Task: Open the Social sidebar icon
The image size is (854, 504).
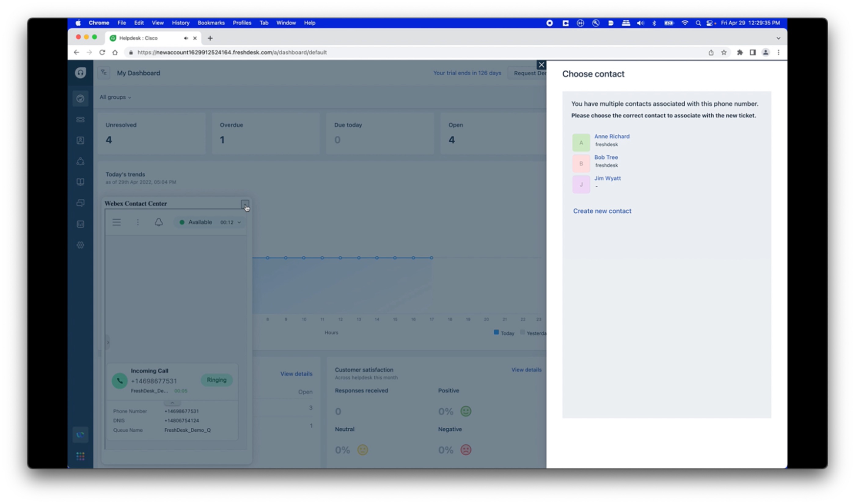Action: 80,161
